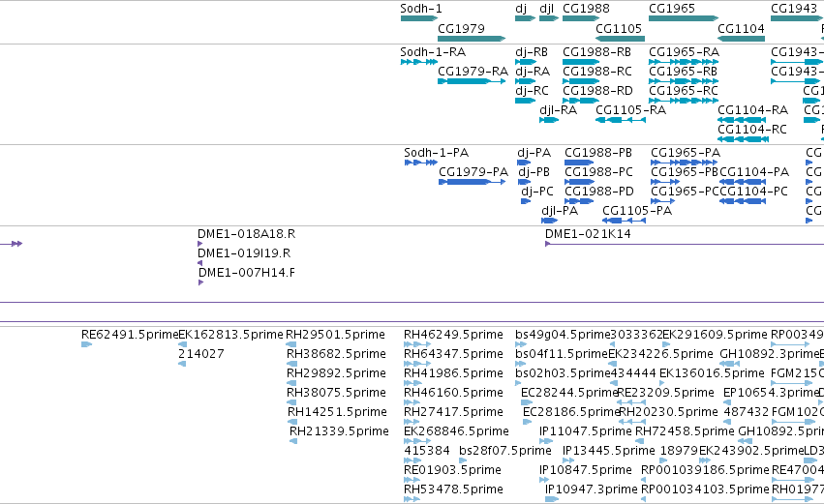
Task: Select the CG1965-RA transcript
Action: (684, 62)
